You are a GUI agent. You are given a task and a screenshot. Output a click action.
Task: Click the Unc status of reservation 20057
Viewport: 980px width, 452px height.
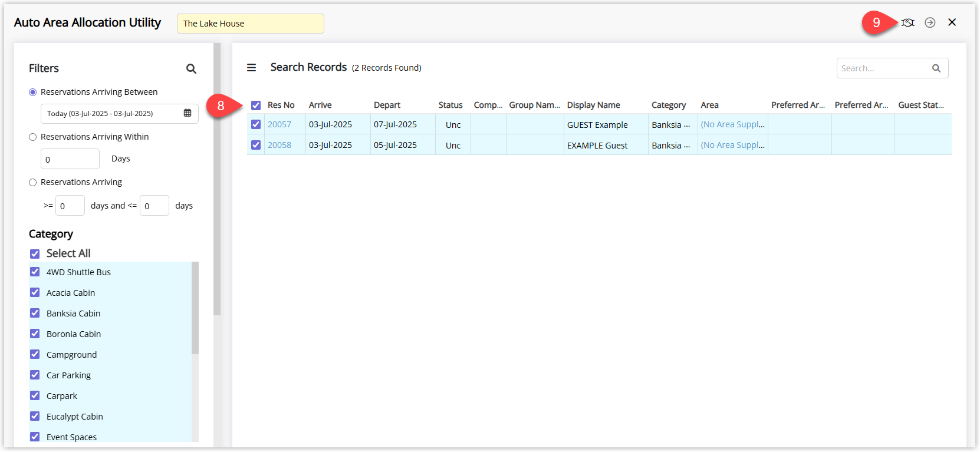pos(453,125)
